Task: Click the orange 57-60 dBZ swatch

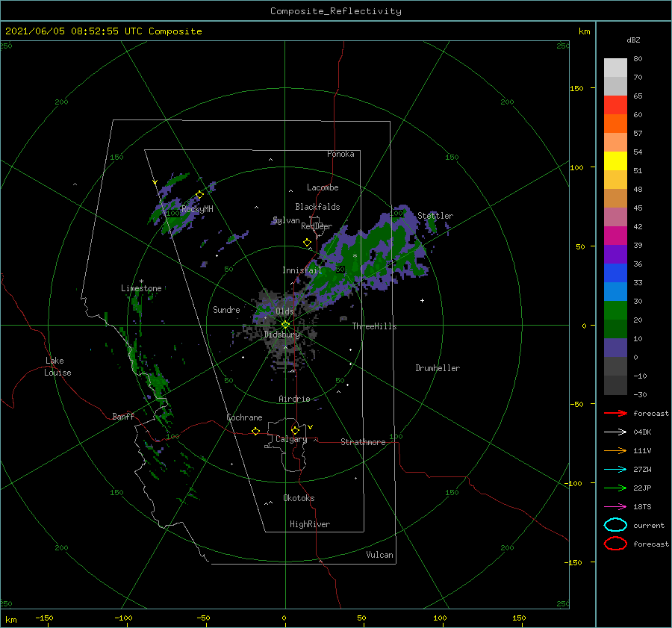Action: 615,124
